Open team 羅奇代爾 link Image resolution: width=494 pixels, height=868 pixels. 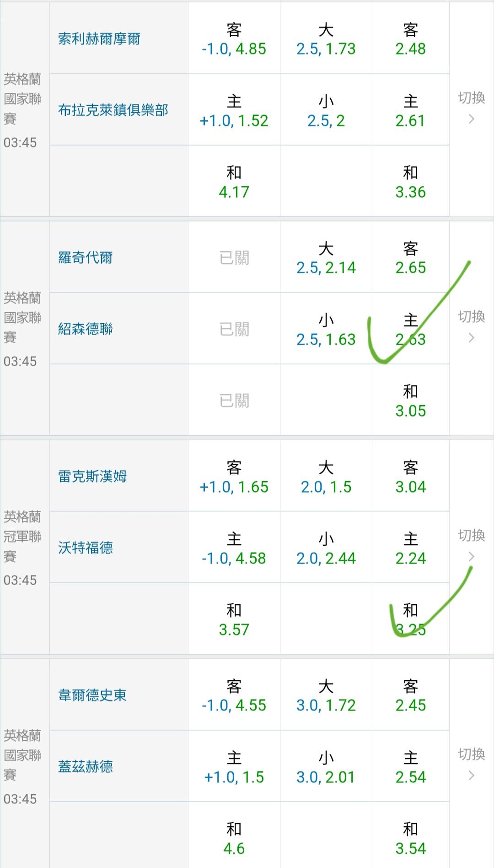tap(86, 258)
